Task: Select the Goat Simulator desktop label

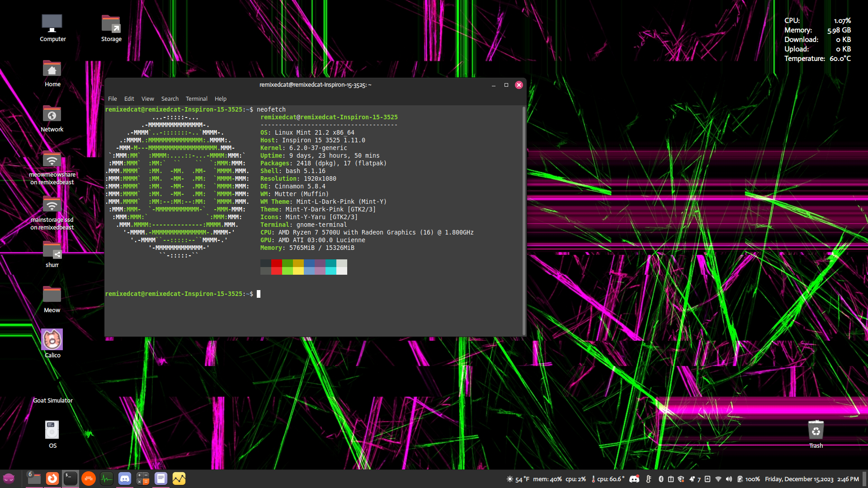Action: click(52, 400)
